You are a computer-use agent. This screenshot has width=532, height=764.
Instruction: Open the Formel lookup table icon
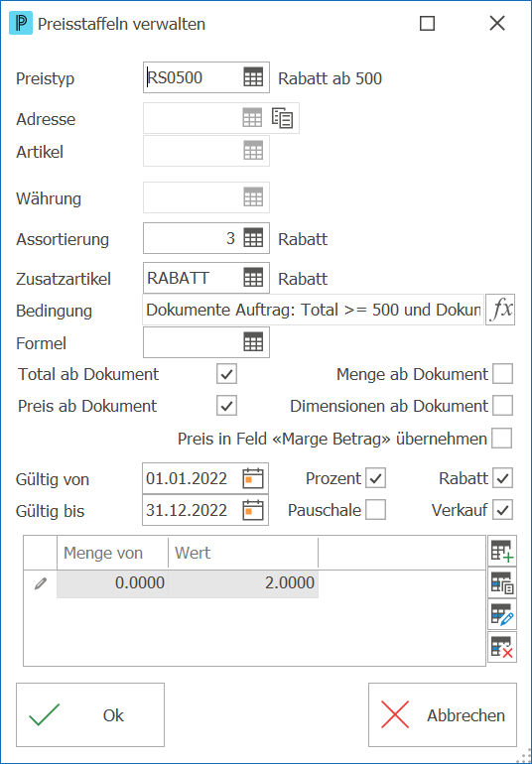point(253,342)
